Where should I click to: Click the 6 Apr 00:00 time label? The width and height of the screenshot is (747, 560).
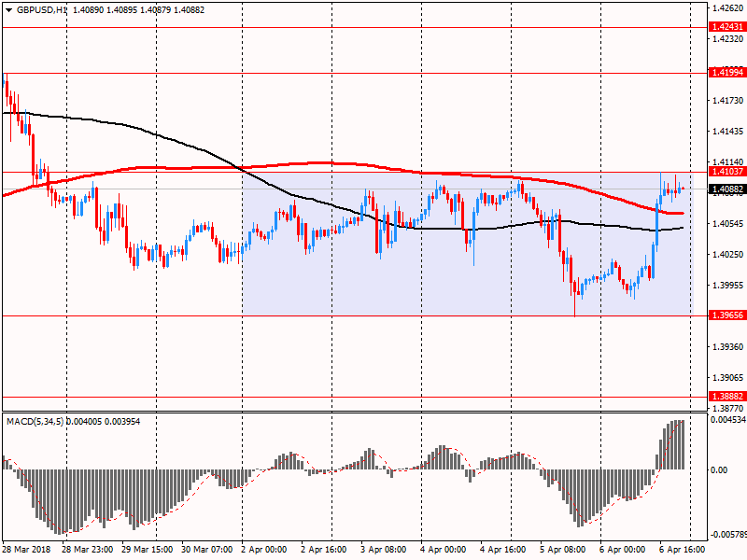coord(622,550)
